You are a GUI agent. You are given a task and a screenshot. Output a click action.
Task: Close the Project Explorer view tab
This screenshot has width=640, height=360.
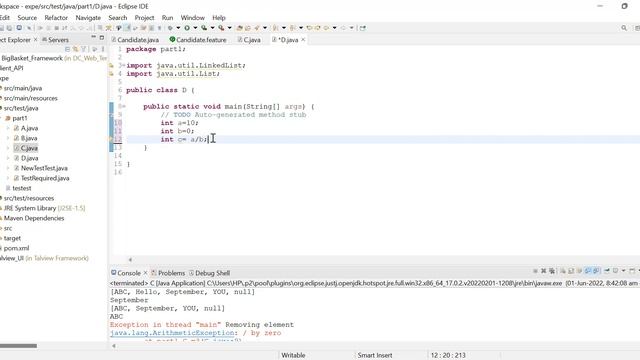tap(36, 40)
